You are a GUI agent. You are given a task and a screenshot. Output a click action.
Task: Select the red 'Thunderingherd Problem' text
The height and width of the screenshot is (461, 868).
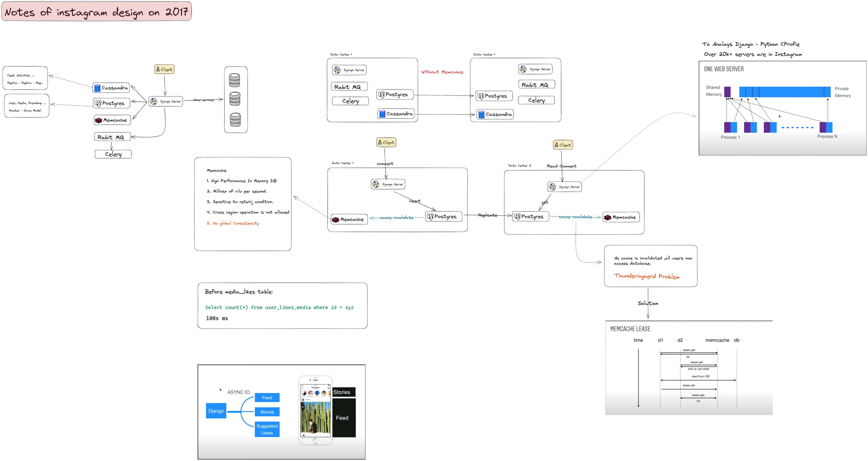[647, 276]
